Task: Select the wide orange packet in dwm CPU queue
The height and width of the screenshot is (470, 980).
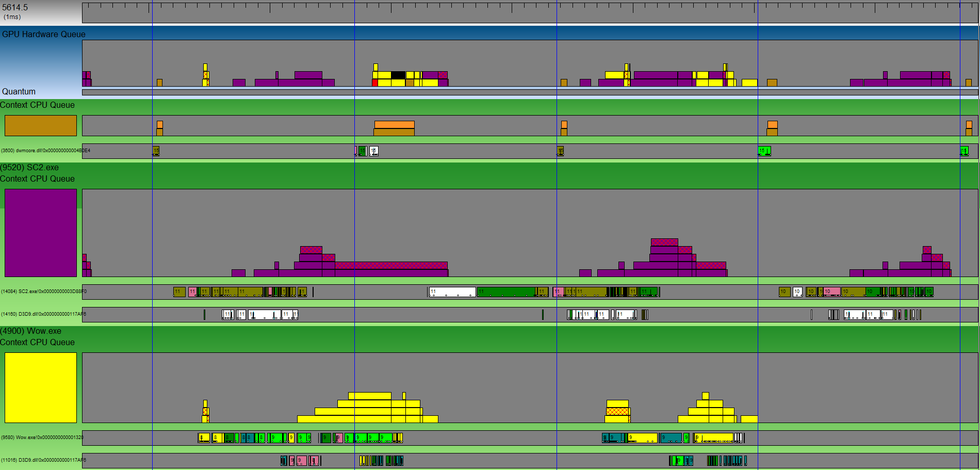Action: 394,124
